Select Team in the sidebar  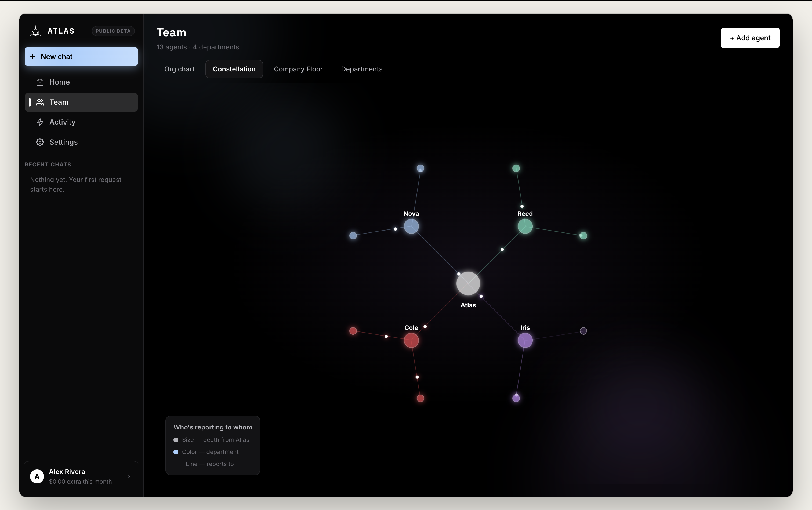pyautogui.click(x=81, y=102)
